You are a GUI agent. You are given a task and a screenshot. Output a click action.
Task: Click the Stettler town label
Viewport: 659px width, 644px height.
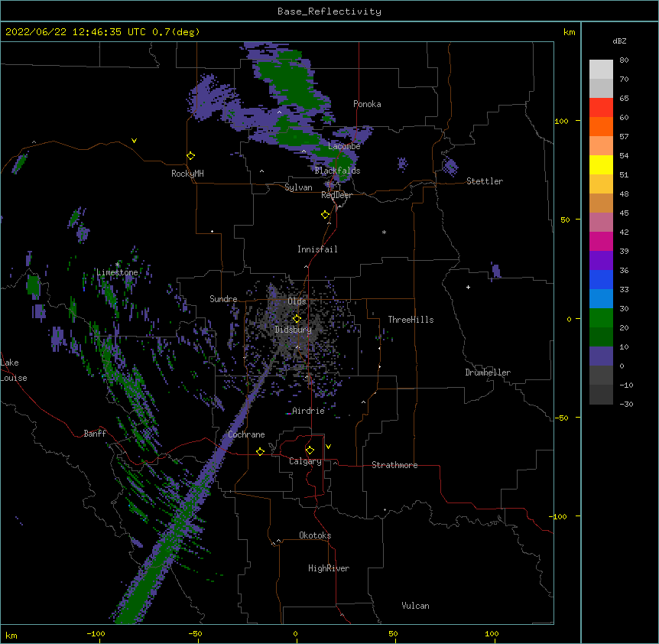click(485, 181)
